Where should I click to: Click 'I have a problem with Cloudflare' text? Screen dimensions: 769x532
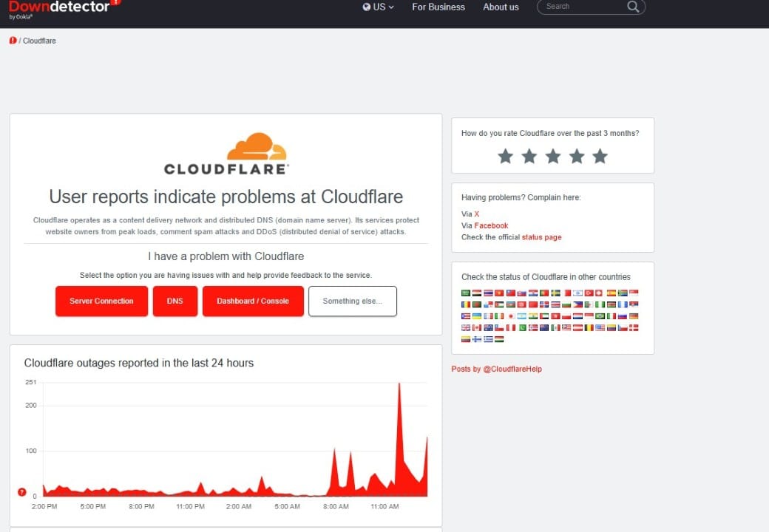226,256
